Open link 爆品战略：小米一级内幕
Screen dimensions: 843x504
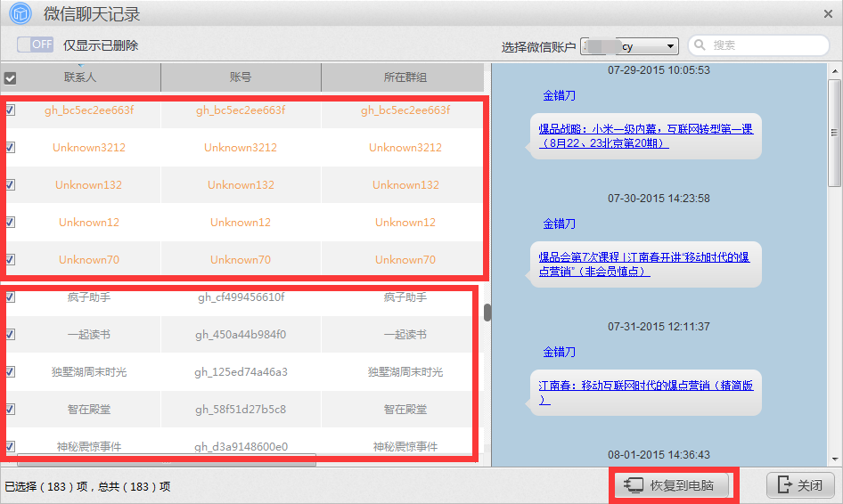pos(646,136)
